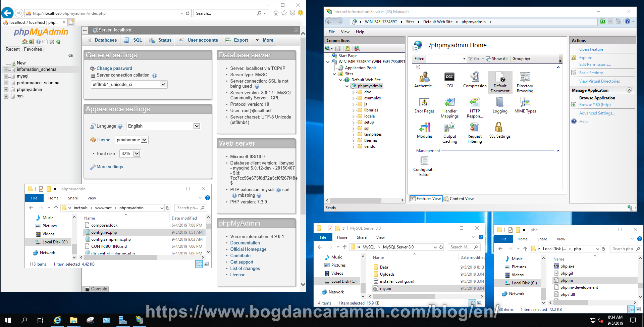This screenshot has height=327, width=644.
Task: Click Basic Settings in Actions pane
Action: click(593, 73)
